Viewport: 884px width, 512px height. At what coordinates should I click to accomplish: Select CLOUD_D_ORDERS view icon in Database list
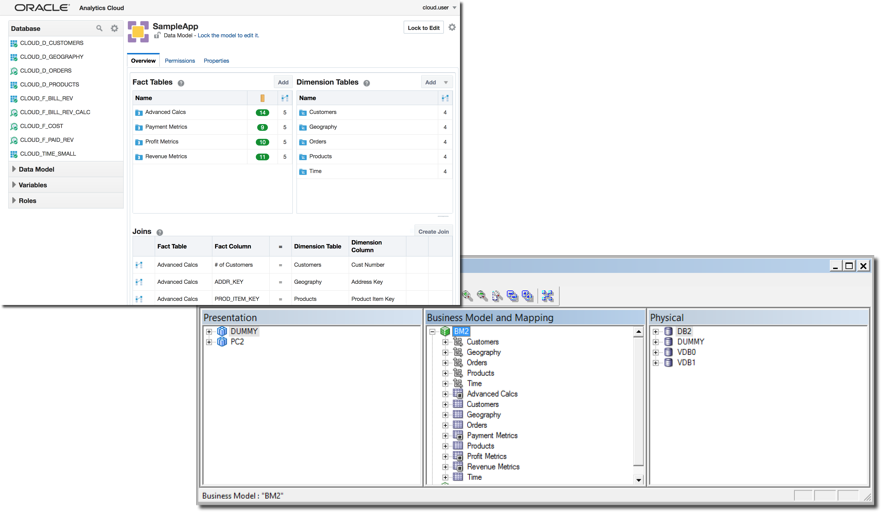tap(14, 71)
